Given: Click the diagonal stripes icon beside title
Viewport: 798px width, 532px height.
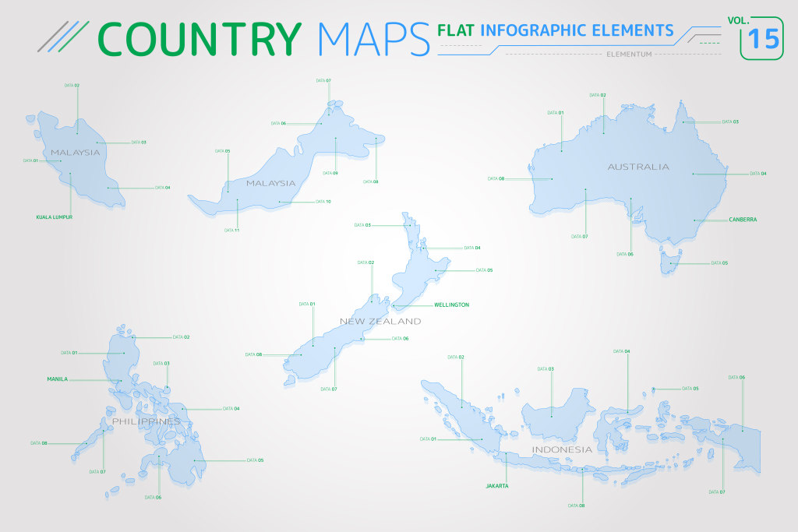Looking at the screenshot, I should [62, 36].
